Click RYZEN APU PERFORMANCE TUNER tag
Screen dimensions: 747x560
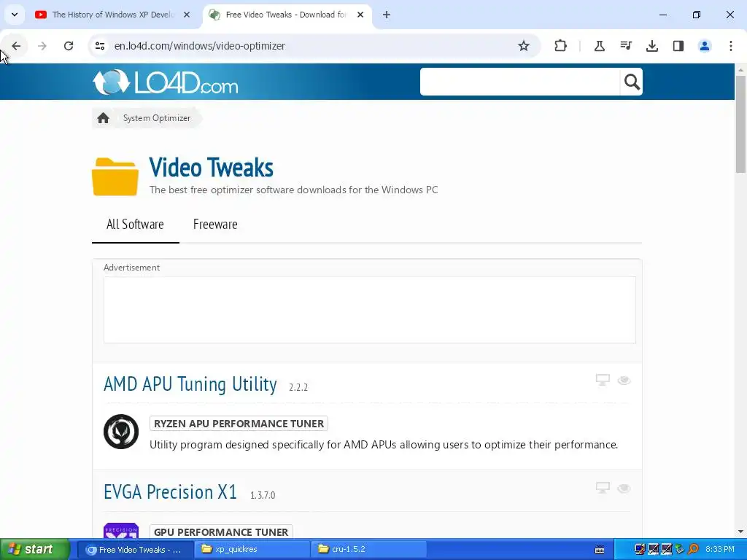tap(239, 424)
